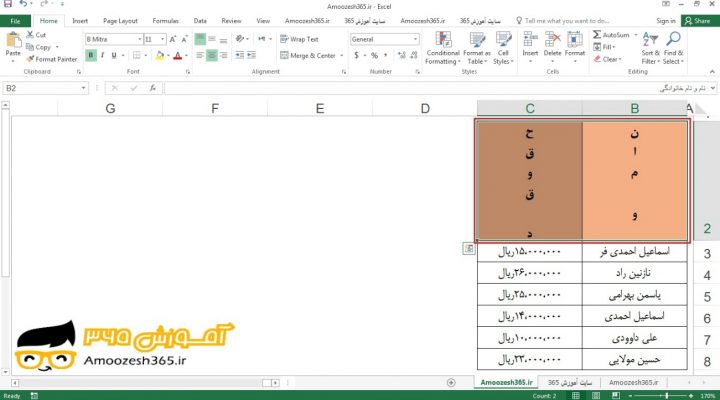The width and height of the screenshot is (720, 400).
Task: Open the number format General dropdown
Action: click(415, 39)
